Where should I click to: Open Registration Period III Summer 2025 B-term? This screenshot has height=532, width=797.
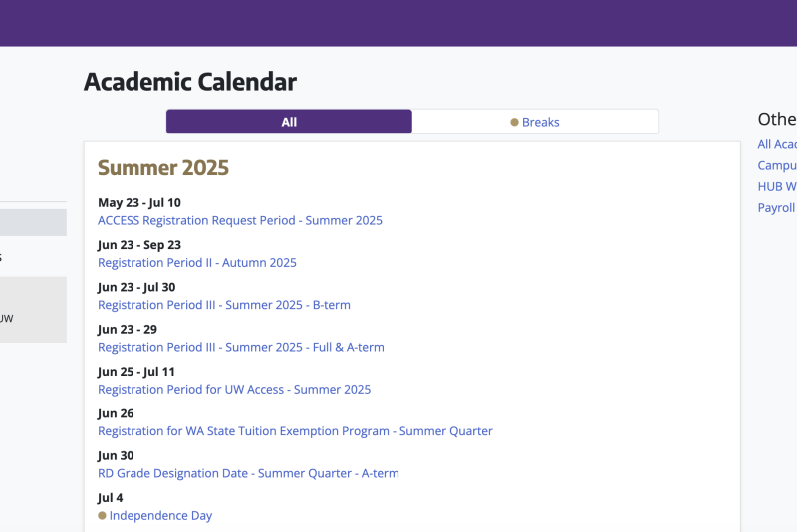pos(223,305)
